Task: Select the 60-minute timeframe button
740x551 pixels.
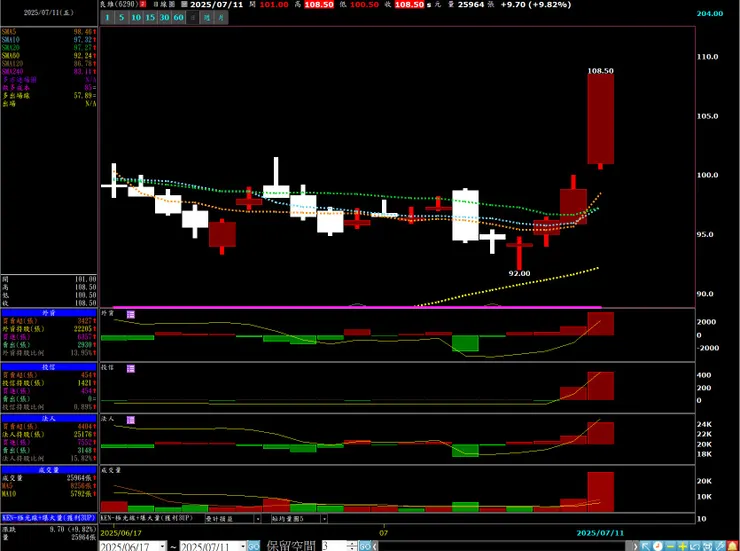Action: 178,18
